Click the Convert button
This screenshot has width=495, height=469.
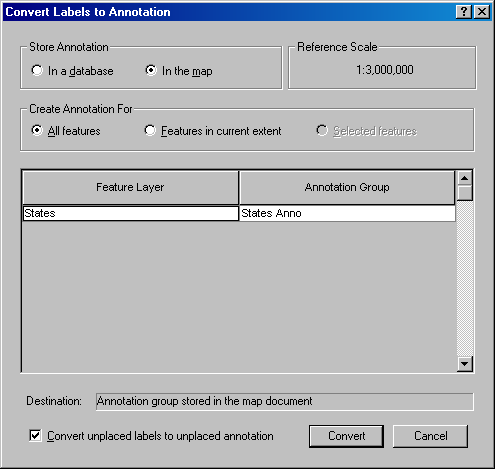coord(346,436)
